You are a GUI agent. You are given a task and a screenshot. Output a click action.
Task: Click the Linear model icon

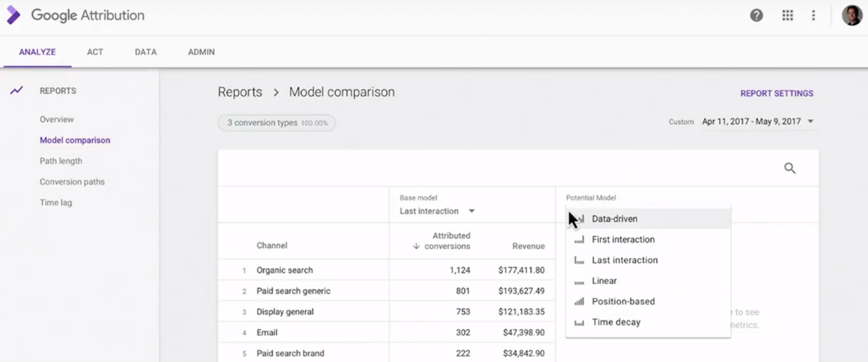579,281
